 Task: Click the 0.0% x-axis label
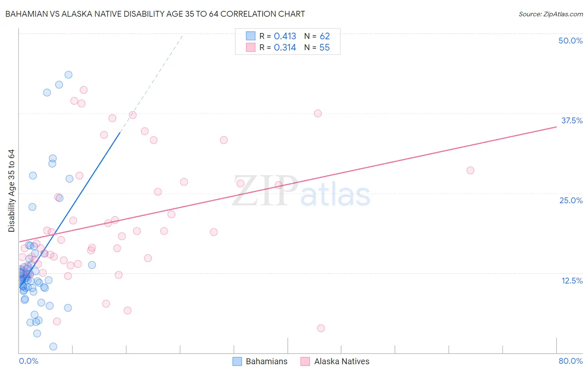click(x=28, y=361)
